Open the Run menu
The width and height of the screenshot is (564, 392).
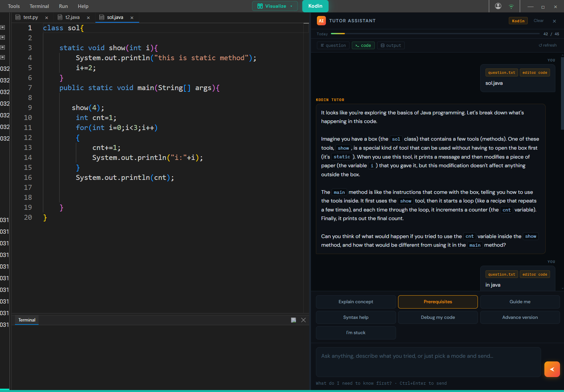[63, 6]
